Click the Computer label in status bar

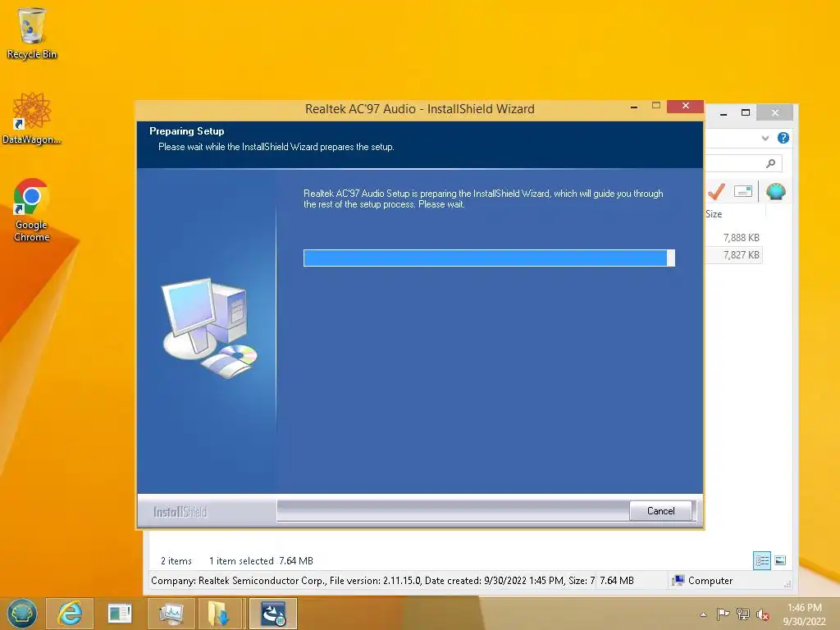click(x=710, y=580)
